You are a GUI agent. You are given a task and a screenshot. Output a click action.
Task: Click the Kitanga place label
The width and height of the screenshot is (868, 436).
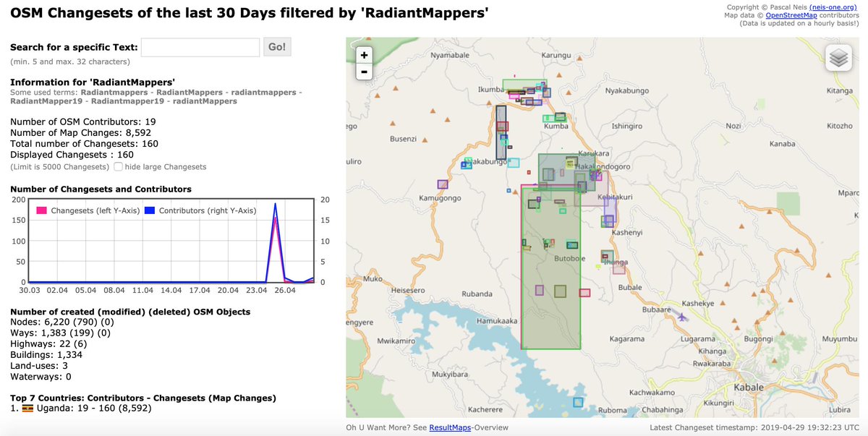(x=839, y=91)
